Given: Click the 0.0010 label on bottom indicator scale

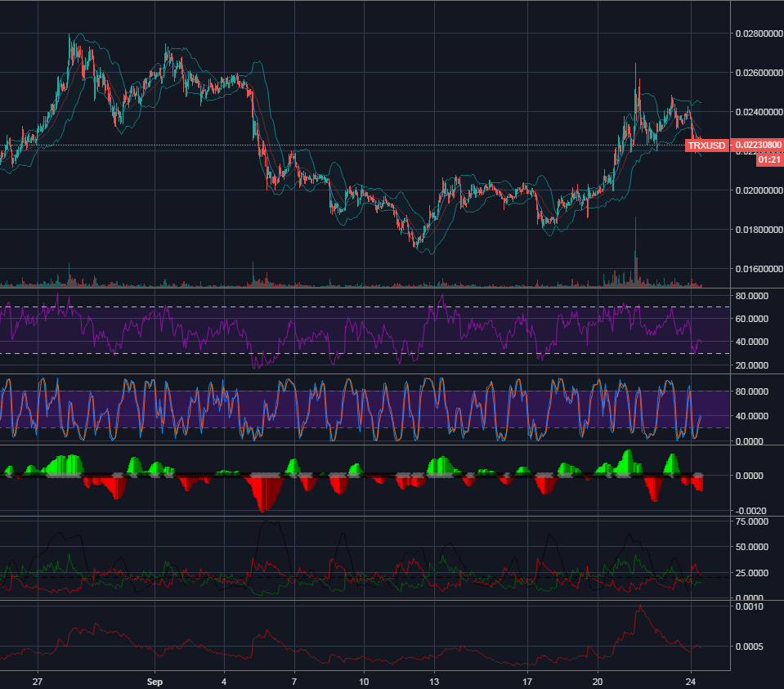Looking at the screenshot, I should pos(750,606).
